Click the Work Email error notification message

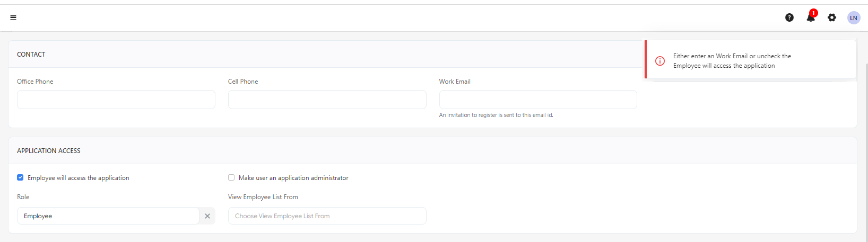tap(732, 61)
